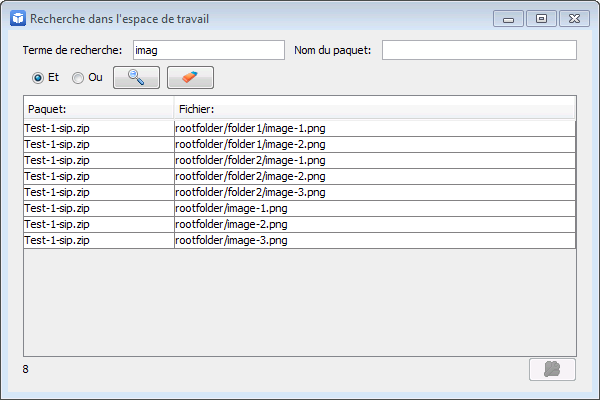Select row rootfolder/image-2.png
This screenshot has height=400, width=600.
pos(300,225)
